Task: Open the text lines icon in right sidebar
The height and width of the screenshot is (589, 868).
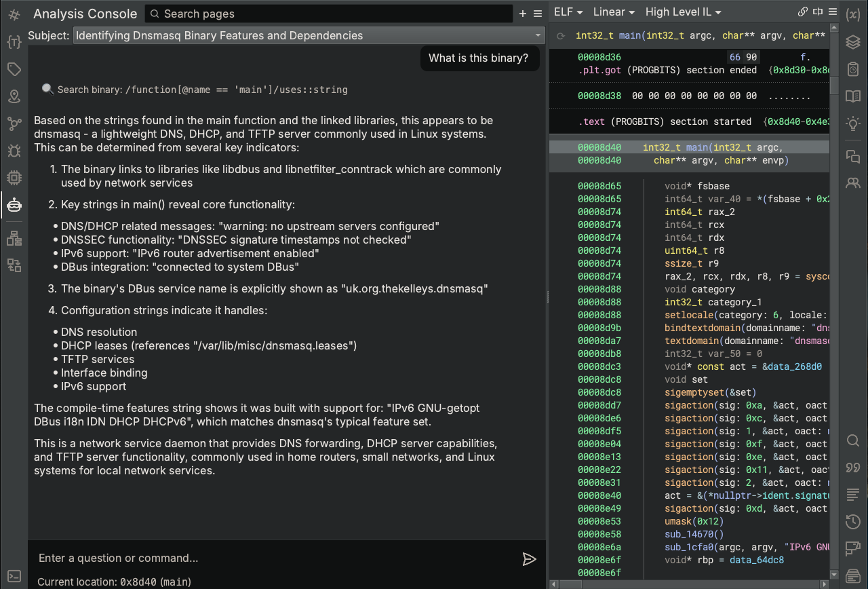Action: coord(853,495)
